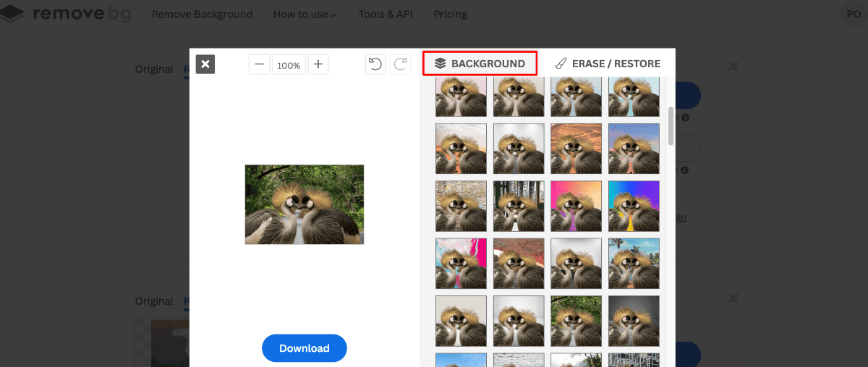Select the brick wall background thumbnail
The height and width of the screenshot is (367, 868).
tap(461, 206)
